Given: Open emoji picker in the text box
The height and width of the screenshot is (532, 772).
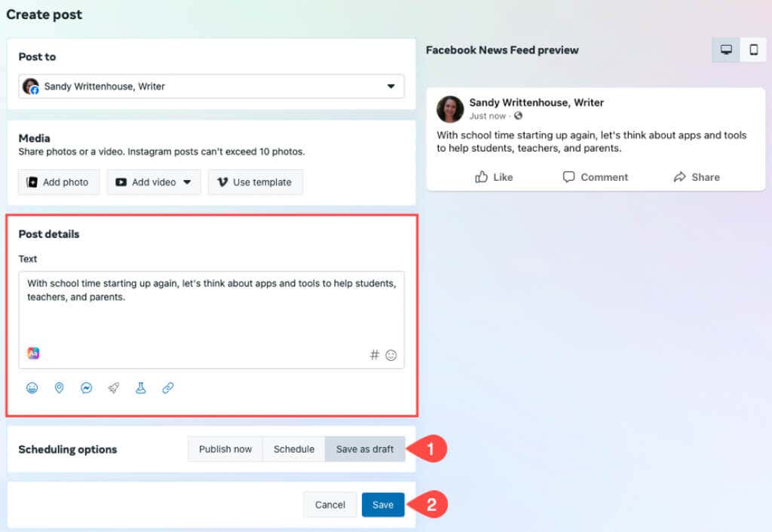Looking at the screenshot, I should [x=391, y=355].
